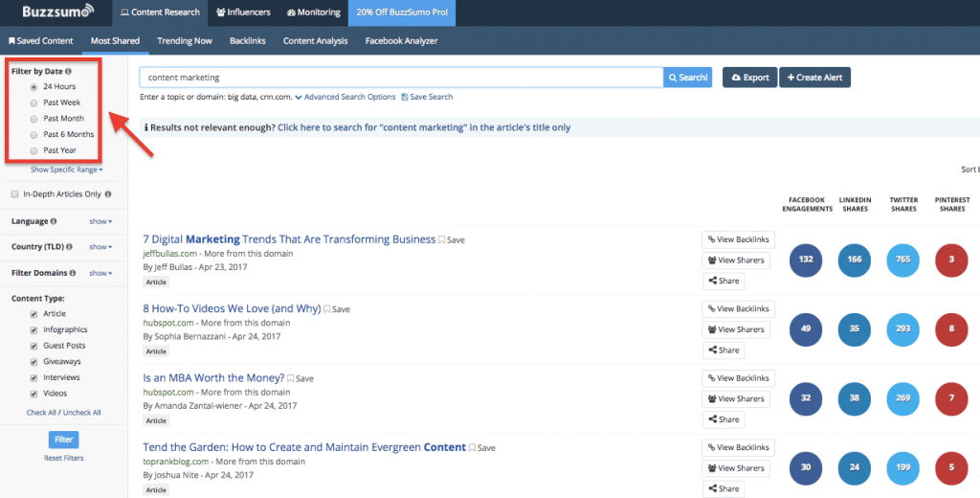Click the Twitter shares circle showing 199
This screenshot has width=980, height=498.
903,468
